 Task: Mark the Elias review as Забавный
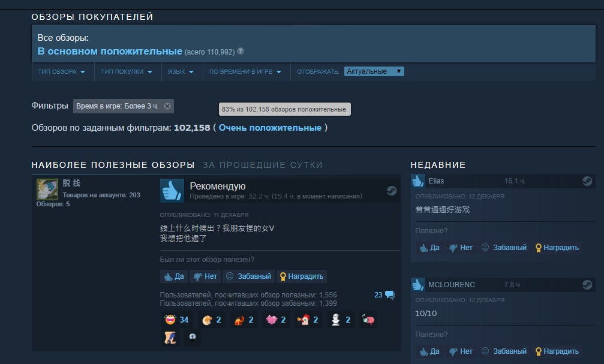click(504, 248)
